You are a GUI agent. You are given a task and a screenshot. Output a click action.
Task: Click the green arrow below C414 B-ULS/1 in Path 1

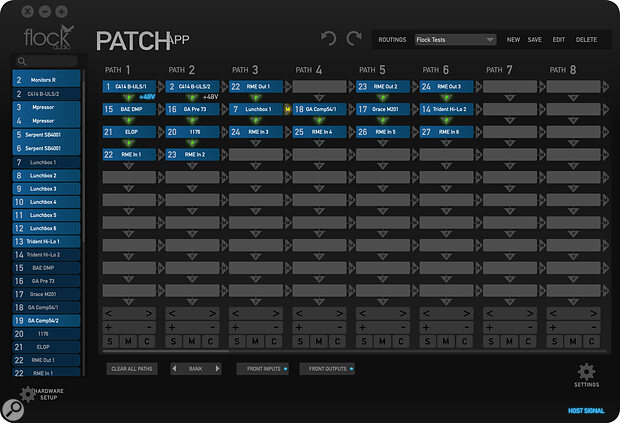coord(129,98)
